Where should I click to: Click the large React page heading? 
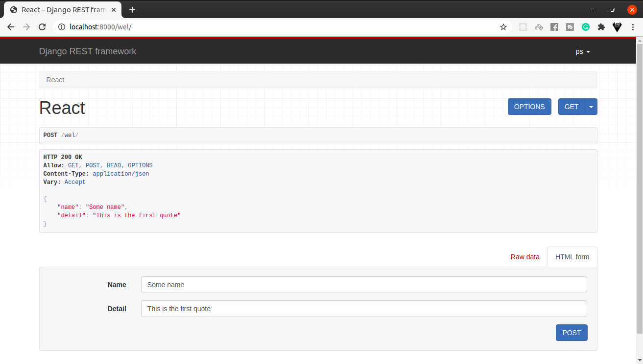(62, 108)
